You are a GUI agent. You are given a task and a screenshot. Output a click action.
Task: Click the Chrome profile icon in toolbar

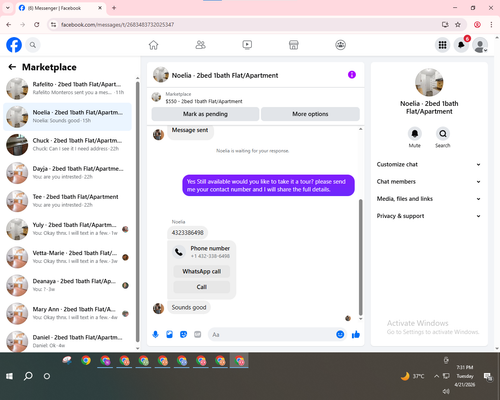pyautogui.click(x=477, y=25)
